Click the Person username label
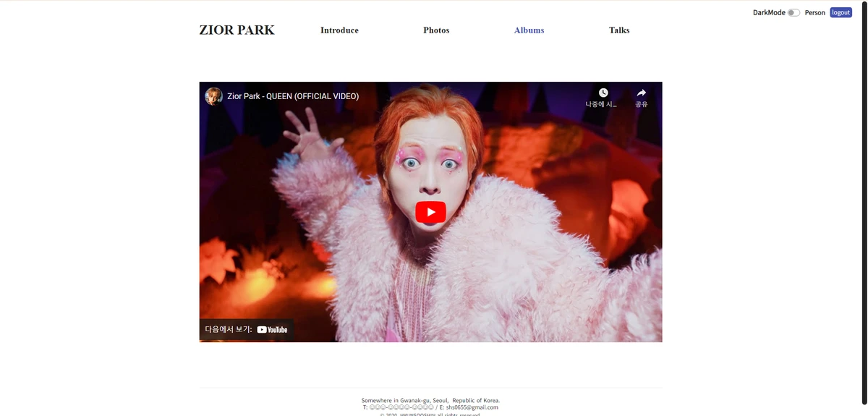This screenshot has width=868, height=416. pos(814,12)
